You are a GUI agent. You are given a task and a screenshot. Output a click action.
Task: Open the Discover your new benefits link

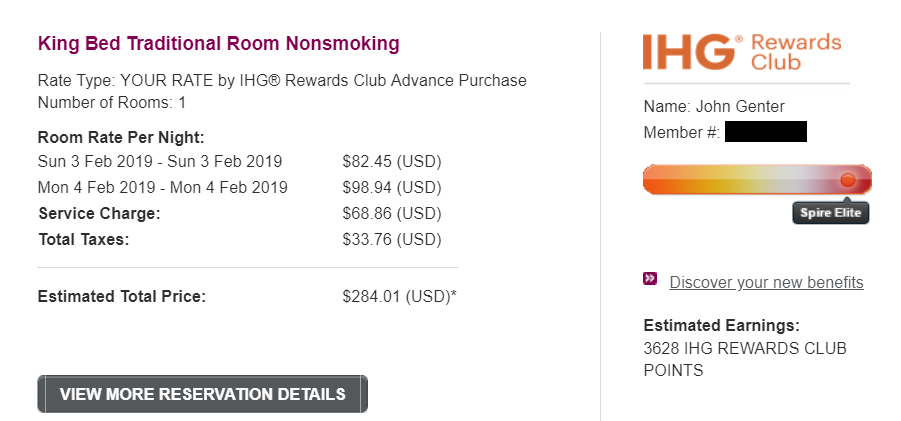pos(766,282)
